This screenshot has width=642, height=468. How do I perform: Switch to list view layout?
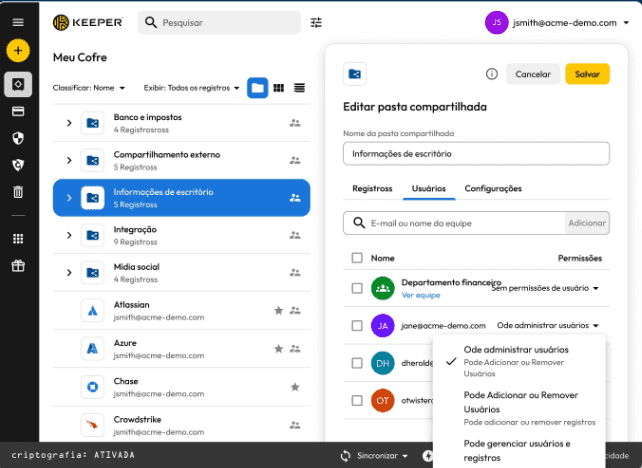click(x=300, y=88)
